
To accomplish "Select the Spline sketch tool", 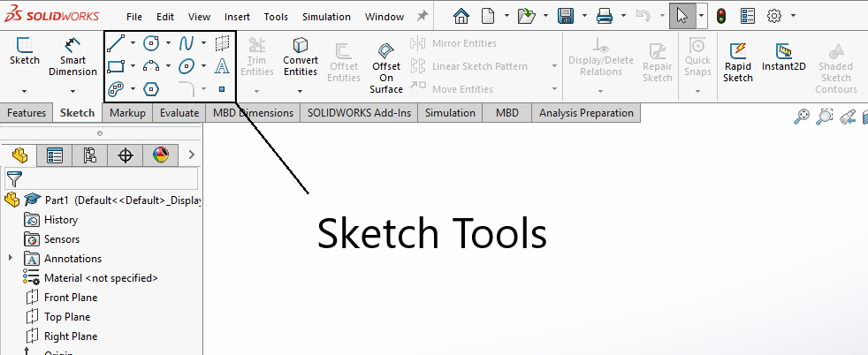I will tap(187, 42).
